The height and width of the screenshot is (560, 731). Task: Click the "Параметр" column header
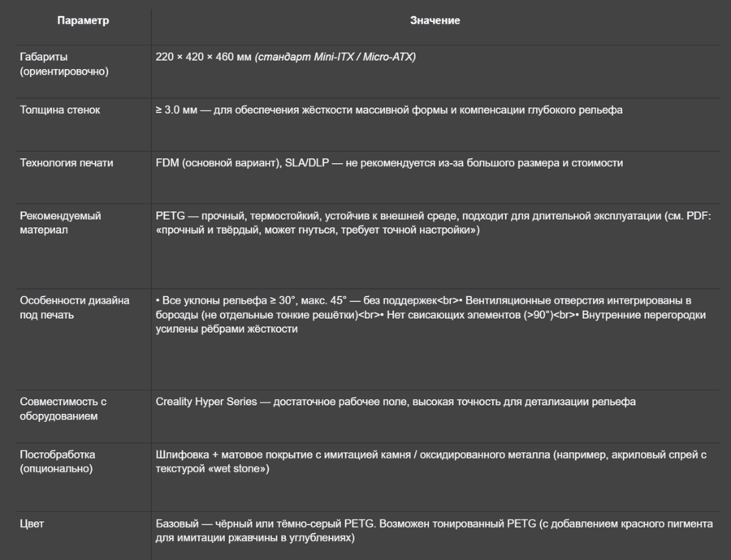(83, 20)
